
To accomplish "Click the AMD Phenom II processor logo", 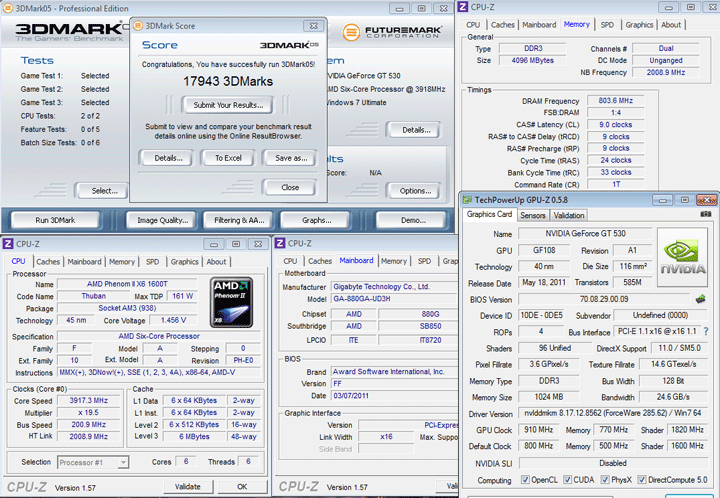I will (233, 303).
